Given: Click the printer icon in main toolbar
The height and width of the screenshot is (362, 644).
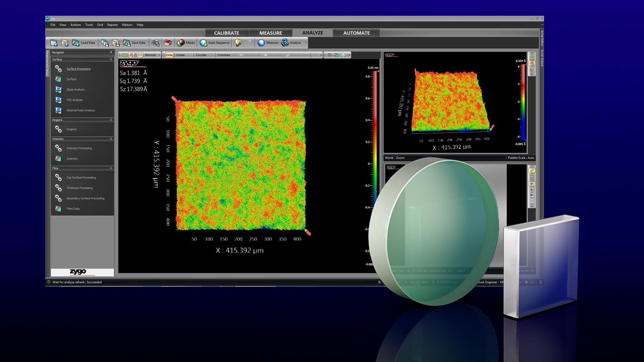Looking at the screenshot, I should (155, 43).
